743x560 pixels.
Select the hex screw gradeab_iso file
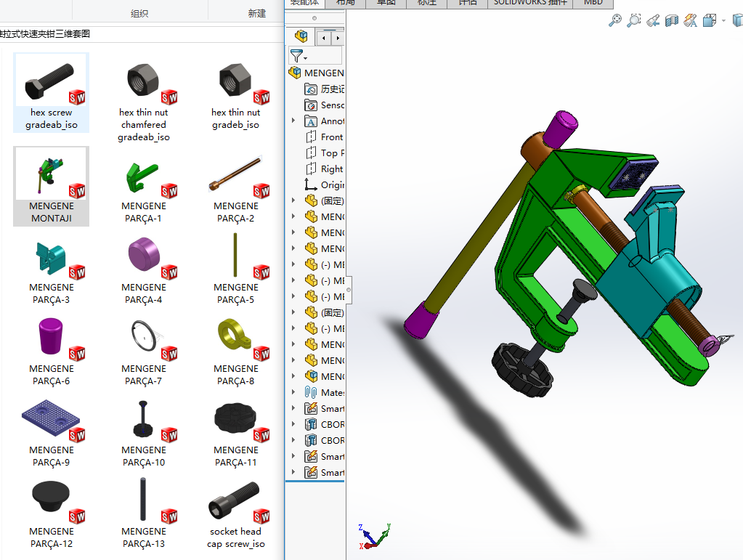point(51,93)
